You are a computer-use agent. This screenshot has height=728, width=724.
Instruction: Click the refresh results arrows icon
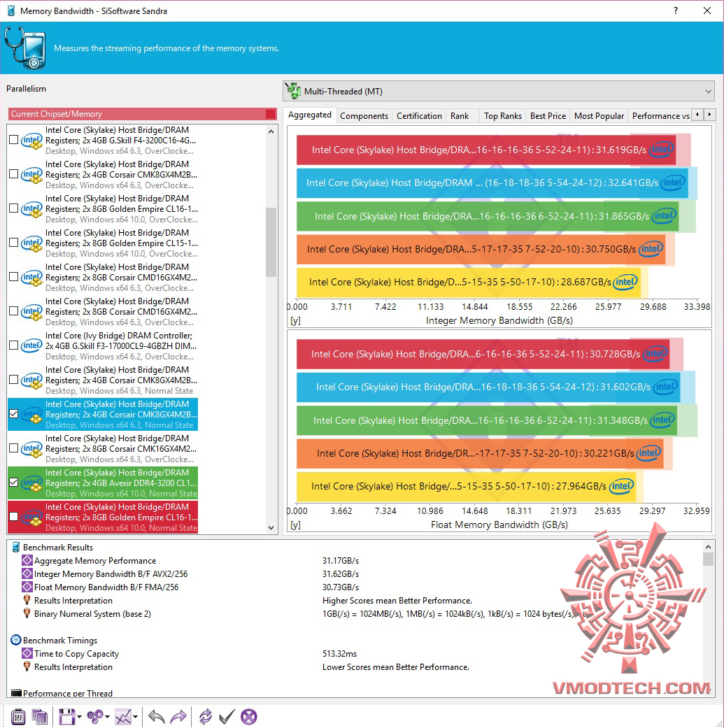[x=205, y=716]
